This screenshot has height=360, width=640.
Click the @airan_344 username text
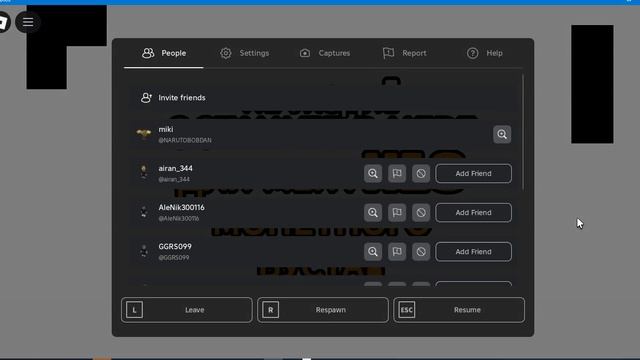(x=174, y=179)
